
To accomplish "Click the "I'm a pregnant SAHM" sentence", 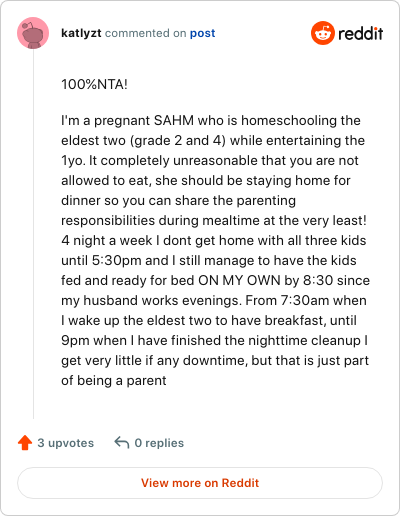I will click(127, 120).
